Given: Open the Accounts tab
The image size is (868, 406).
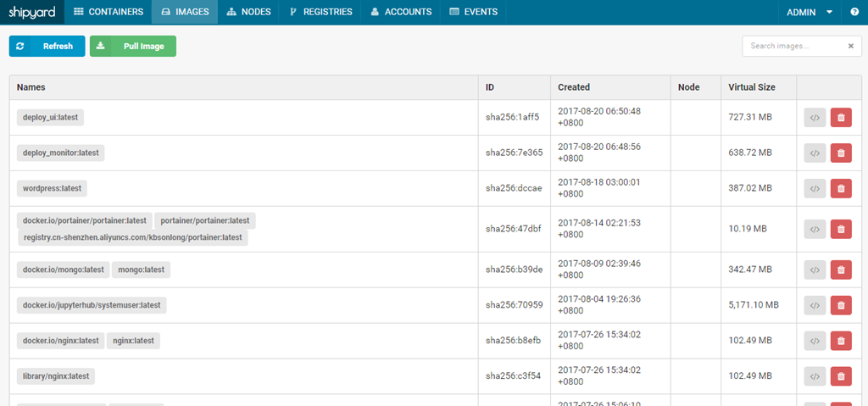Looking at the screenshot, I should (401, 12).
